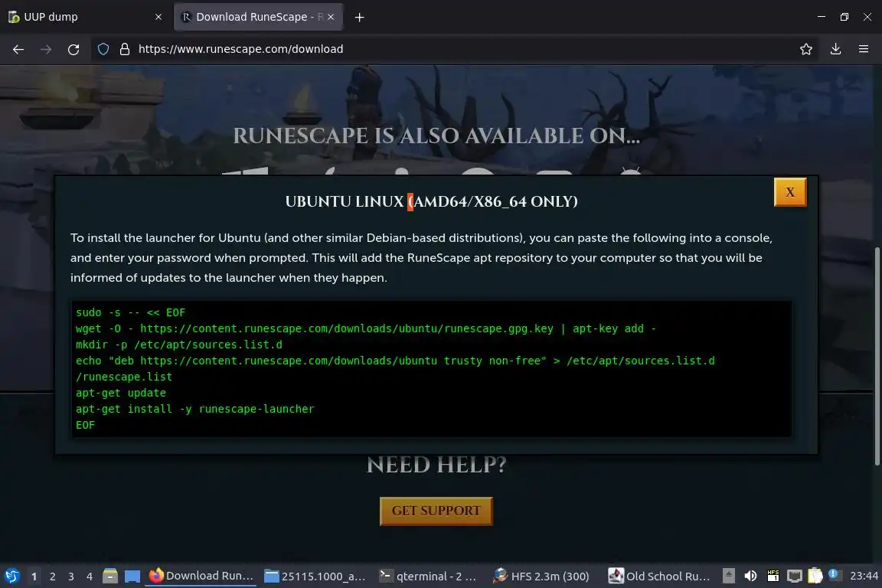
Task: Click the 'apt-get update' line
Action: [121, 393]
